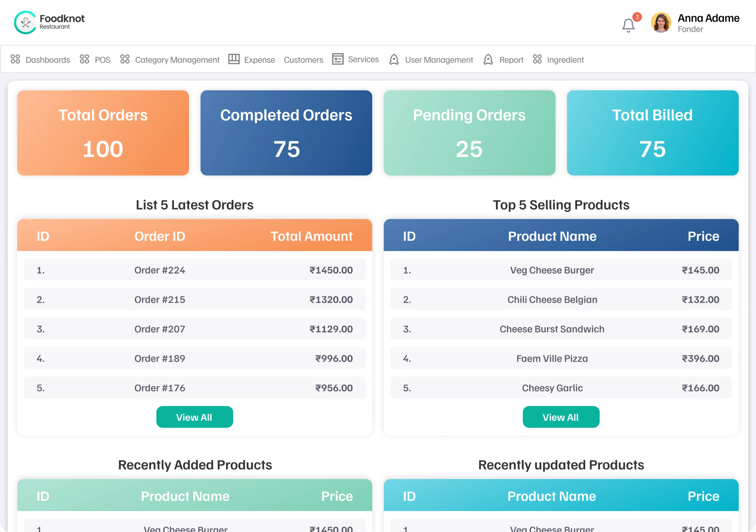Screen dimensions: 756x532
Task: Click the Dashboards navigation icon
Action: [16, 59]
